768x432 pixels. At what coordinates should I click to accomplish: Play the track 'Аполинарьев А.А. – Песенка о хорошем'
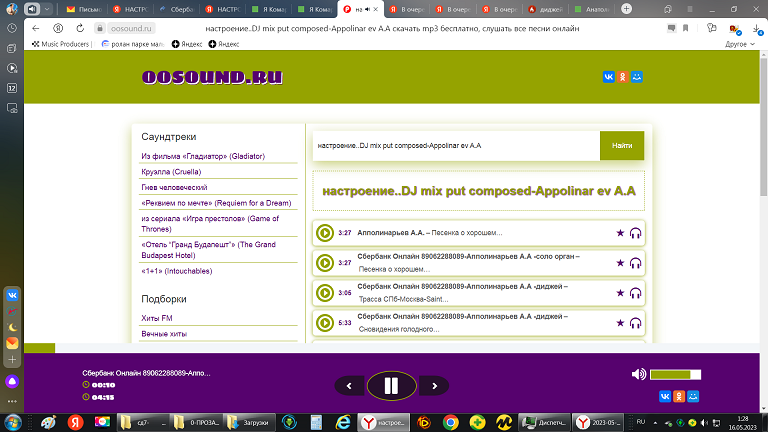pyautogui.click(x=325, y=233)
